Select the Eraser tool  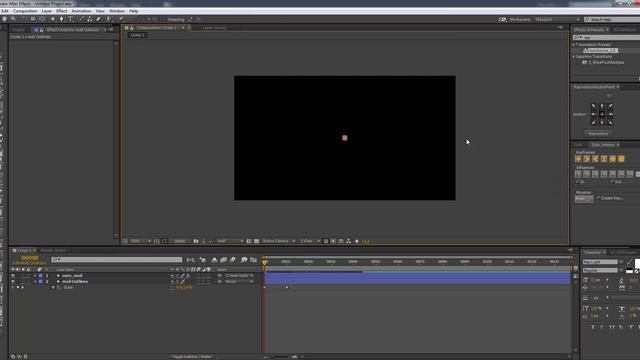(98, 19)
